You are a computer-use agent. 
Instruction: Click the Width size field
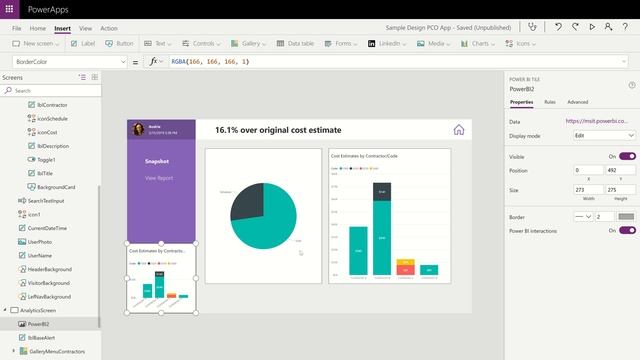588,190
